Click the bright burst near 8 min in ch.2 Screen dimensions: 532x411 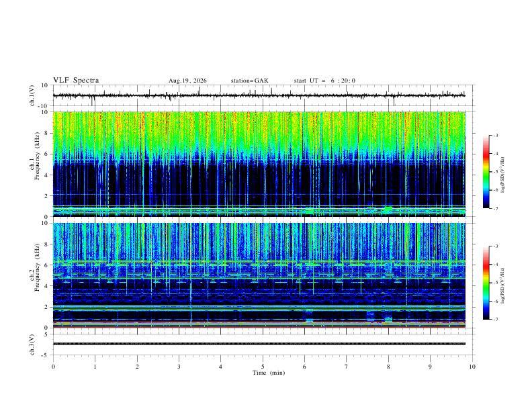point(388,319)
